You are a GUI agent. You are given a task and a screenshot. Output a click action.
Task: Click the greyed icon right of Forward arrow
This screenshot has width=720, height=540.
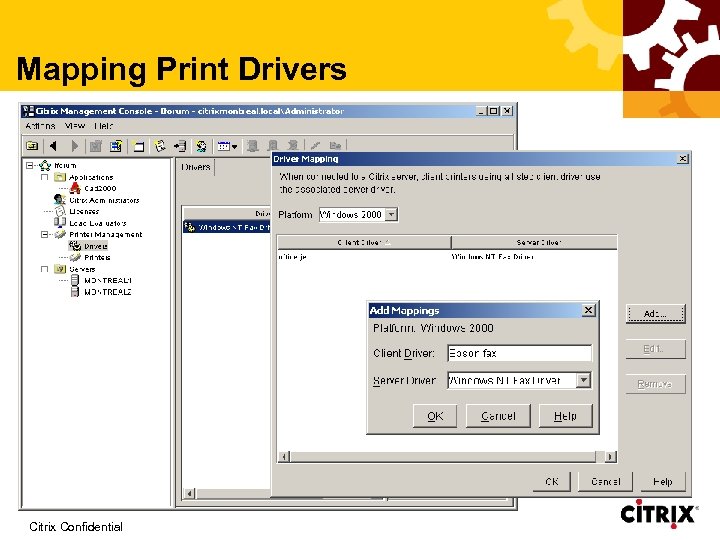point(96,146)
